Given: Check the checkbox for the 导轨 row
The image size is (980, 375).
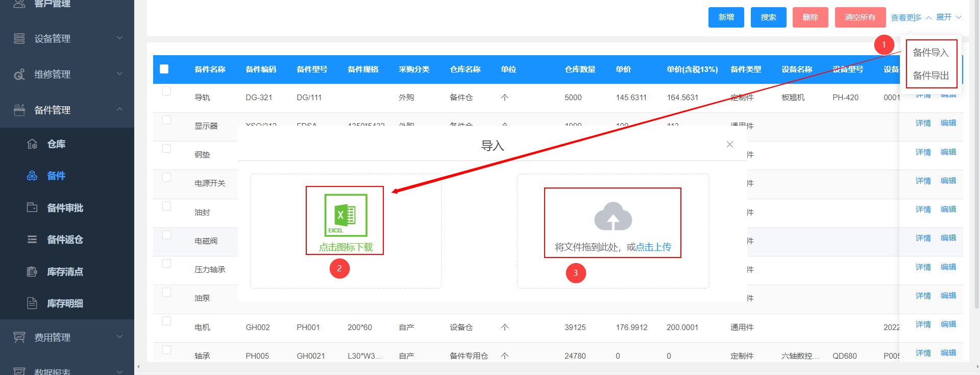Looking at the screenshot, I should (x=166, y=91).
